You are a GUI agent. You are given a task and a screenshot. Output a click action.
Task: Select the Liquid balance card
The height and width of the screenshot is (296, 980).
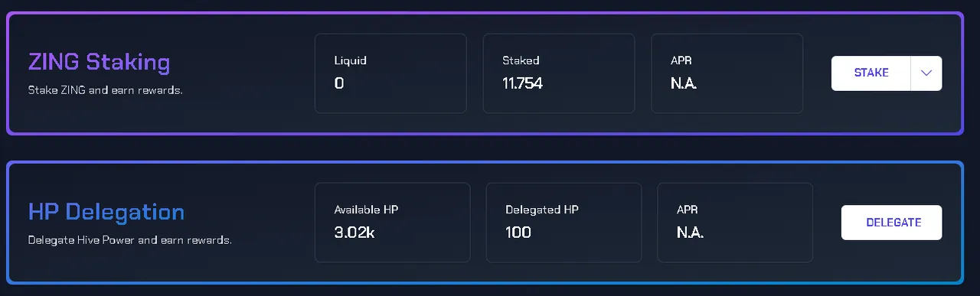(390, 73)
